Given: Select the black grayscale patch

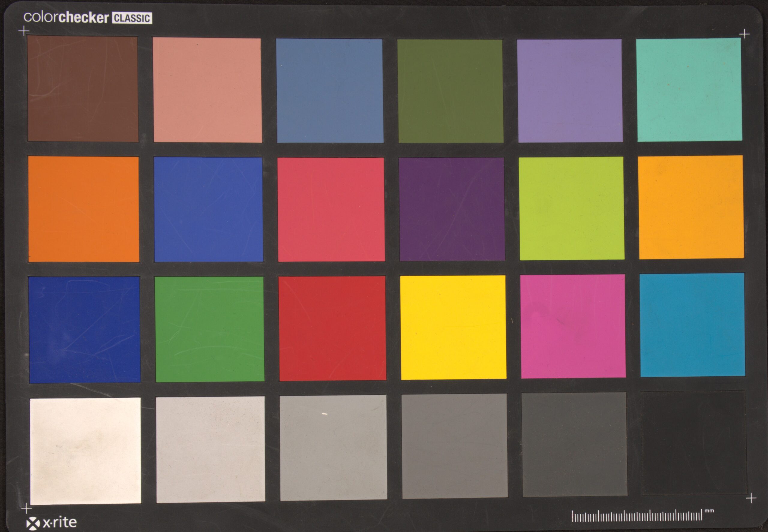Looking at the screenshot, I should 694,443.
